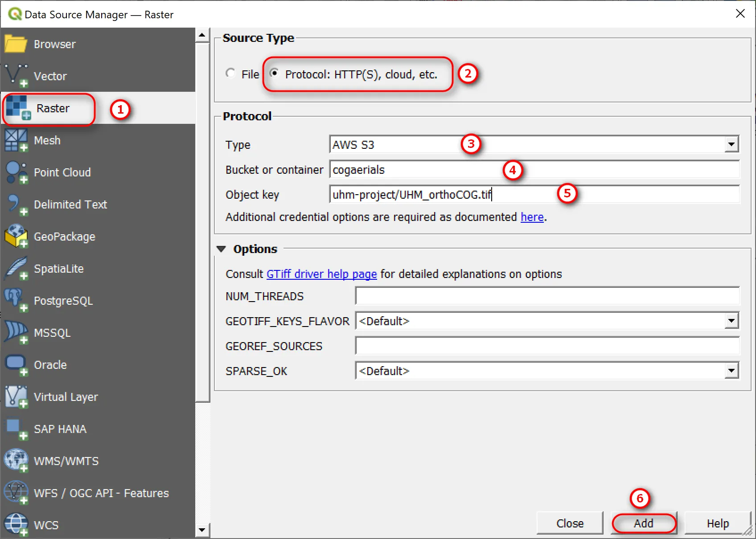Viewport: 756px width, 539px height.
Task: Click the NUM_THREADS input field
Action: [x=547, y=296]
